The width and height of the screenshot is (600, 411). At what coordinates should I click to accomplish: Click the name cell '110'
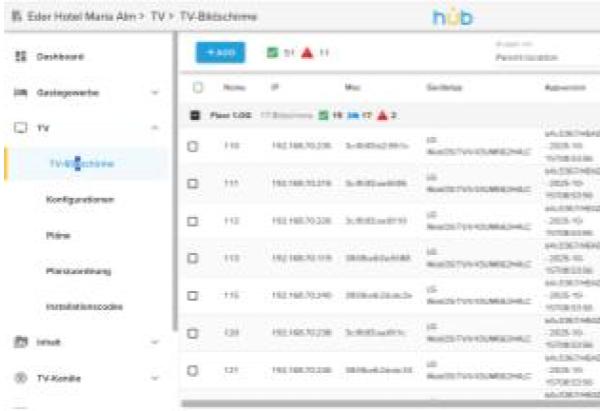[x=231, y=146]
